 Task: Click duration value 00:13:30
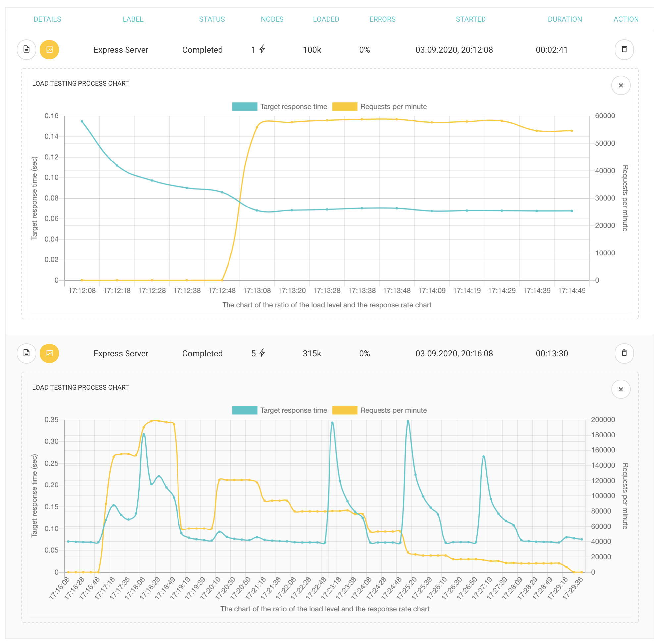click(552, 354)
